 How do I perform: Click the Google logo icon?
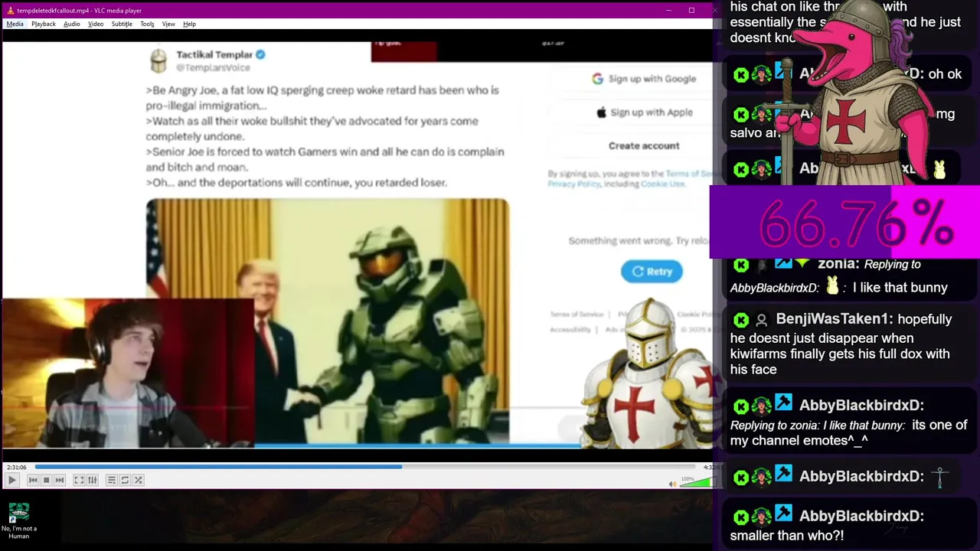coord(597,79)
